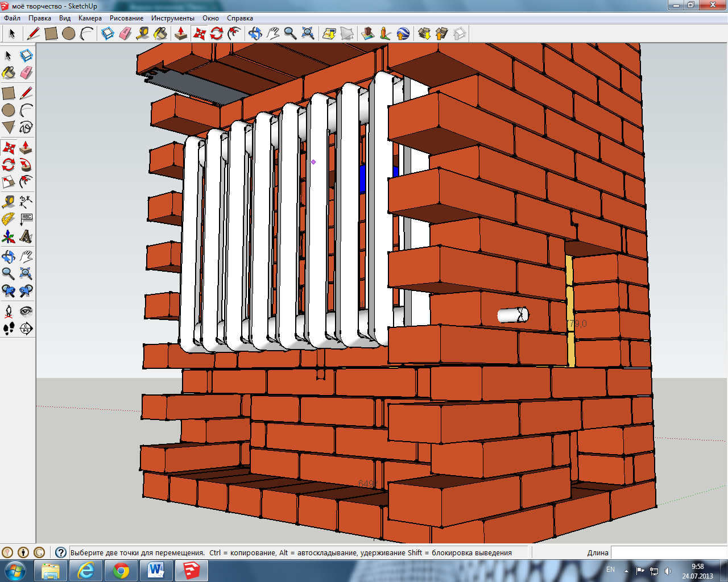Select the Scale tool
The height and width of the screenshot is (582, 728).
coord(9,182)
